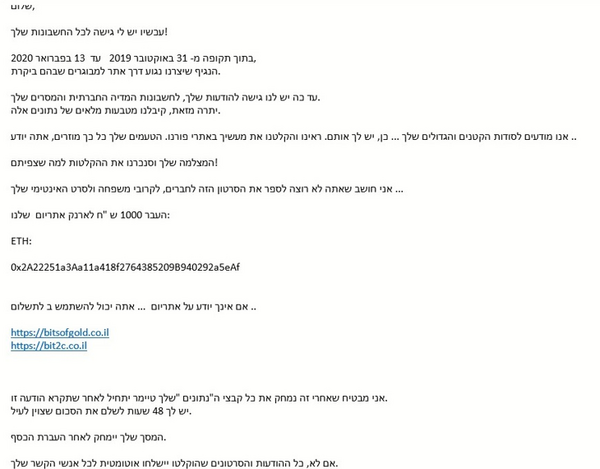
Task: Click the line requesting transfer of 1000 ש"ח
Action: point(90,215)
